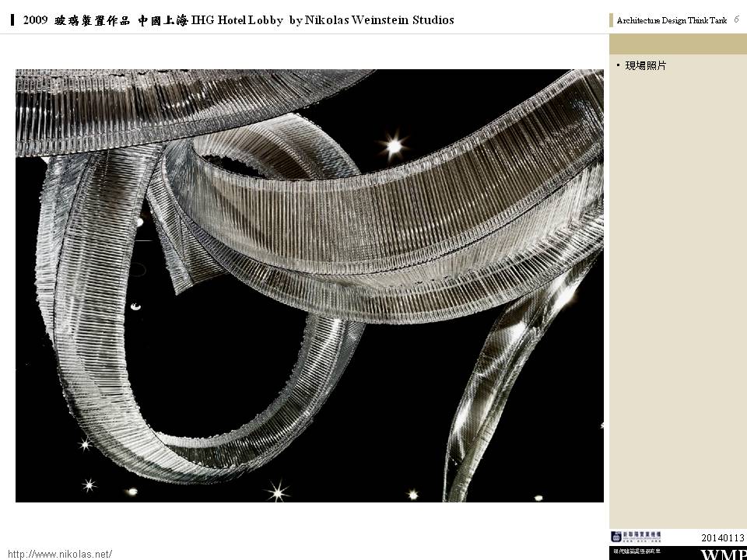Click the white WMP text on the black bar
Viewport: 747px width, 560px height.
[x=724, y=555]
